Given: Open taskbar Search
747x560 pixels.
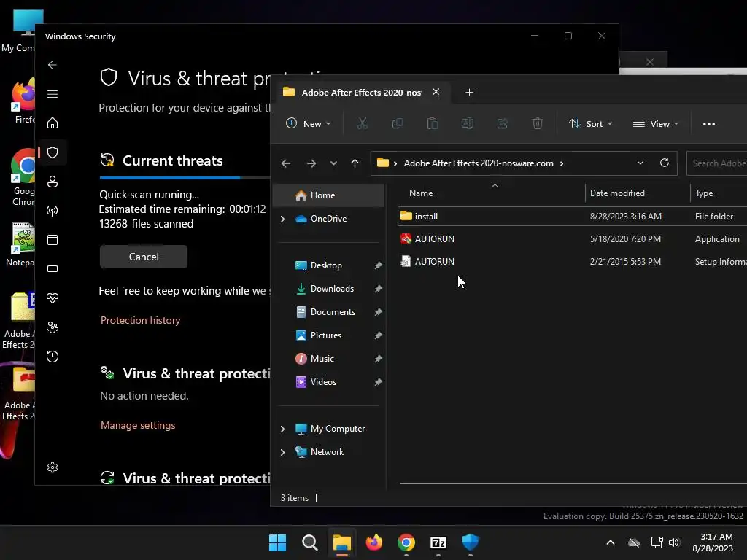Looking at the screenshot, I should pos(309,542).
